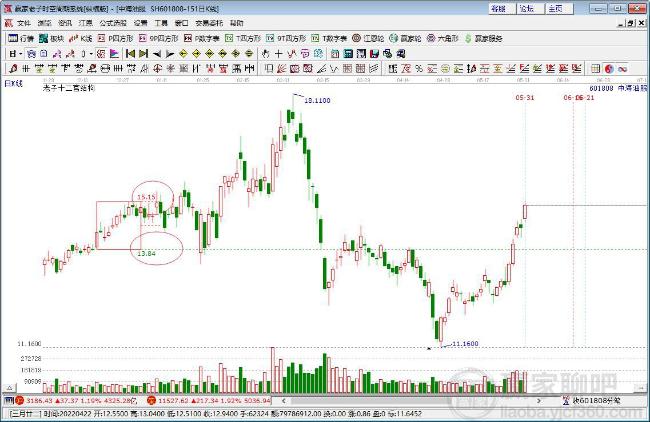
Task: Click the 11.1600 low price label on chart
Action: (x=465, y=343)
